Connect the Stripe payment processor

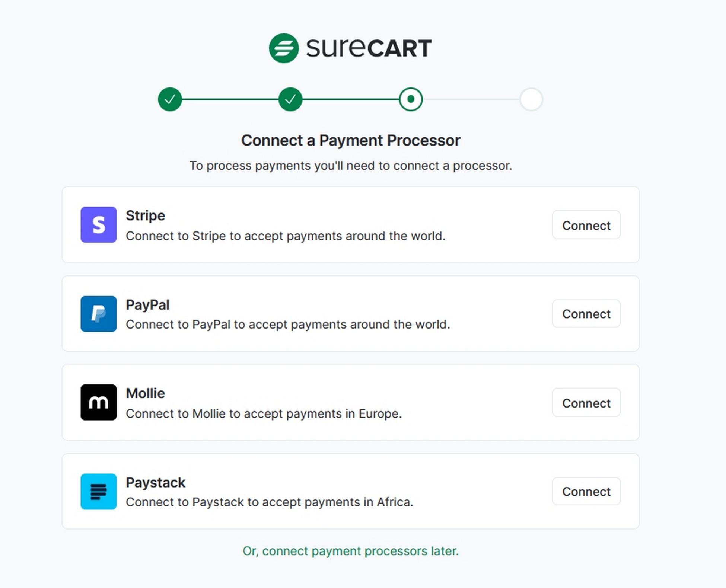[586, 225]
